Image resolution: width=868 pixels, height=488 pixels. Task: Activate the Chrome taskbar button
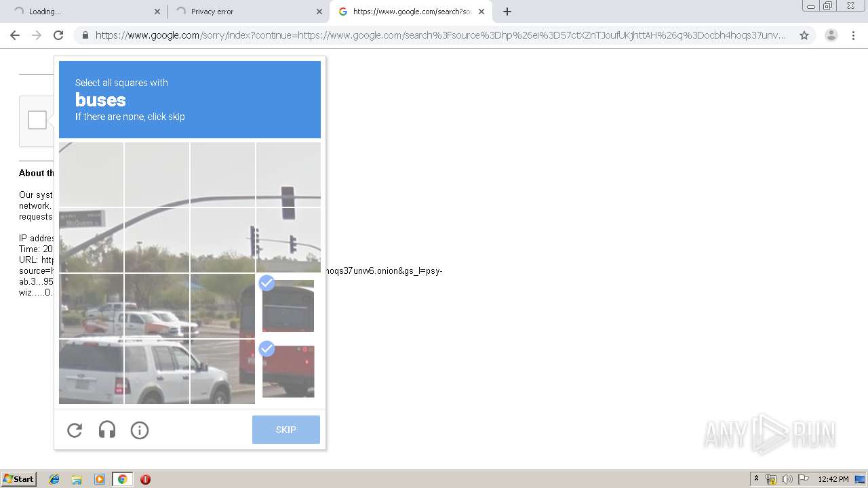point(122,479)
